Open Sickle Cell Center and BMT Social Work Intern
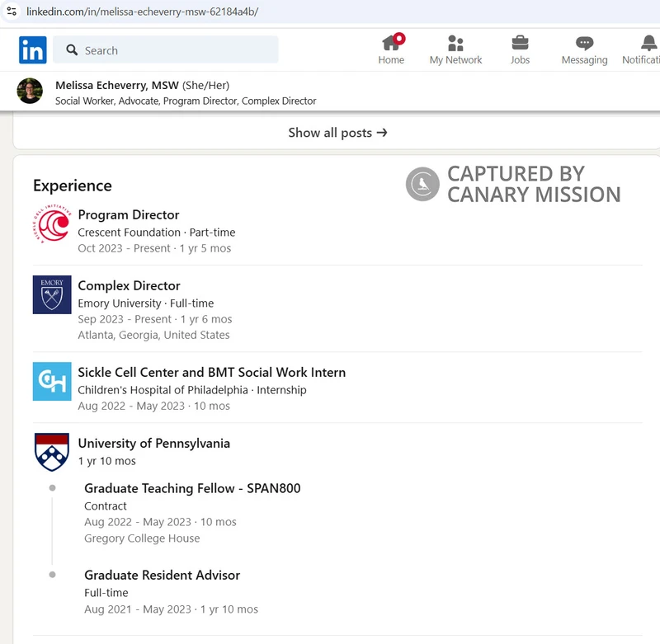 coord(212,373)
